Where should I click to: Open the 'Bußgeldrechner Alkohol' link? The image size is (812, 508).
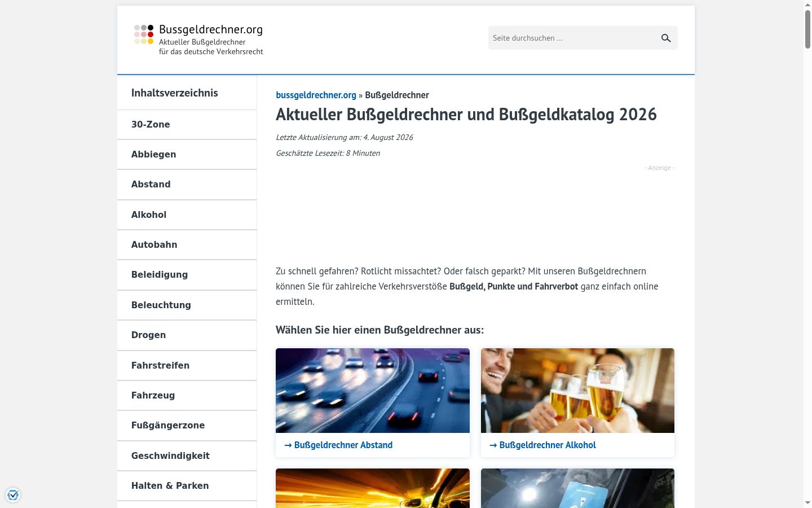tap(542, 445)
